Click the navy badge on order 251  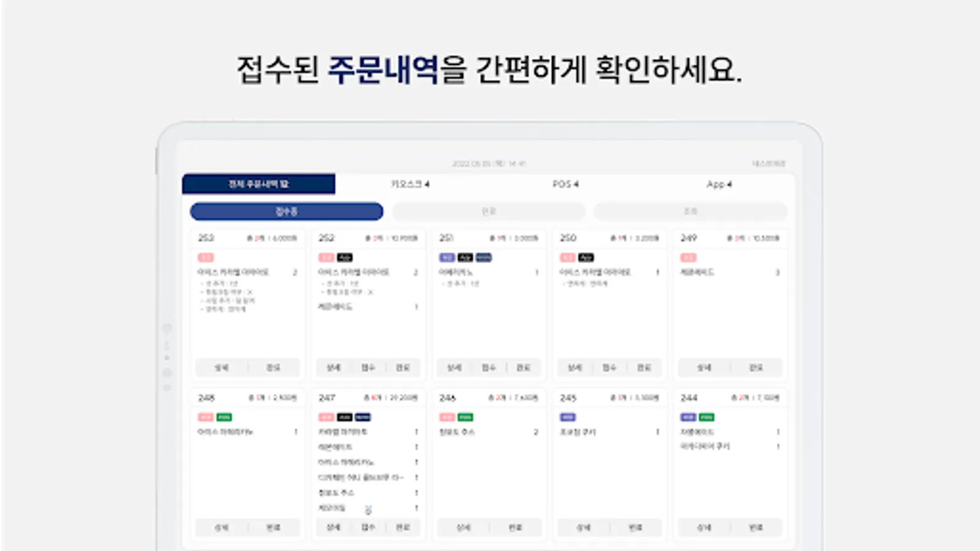pyautogui.click(x=484, y=258)
